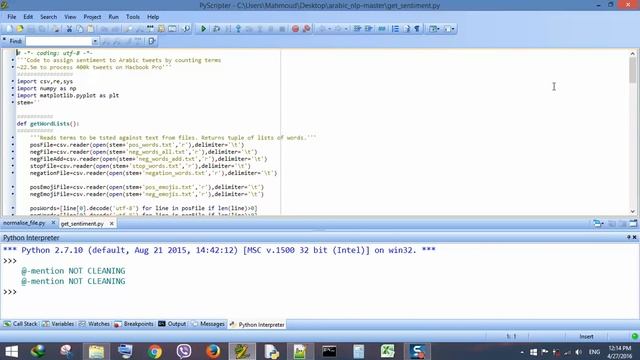Switch to the Call Stack panel tab
Viewport: 640px width, 360px height.
pyautogui.click(x=20, y=324)
